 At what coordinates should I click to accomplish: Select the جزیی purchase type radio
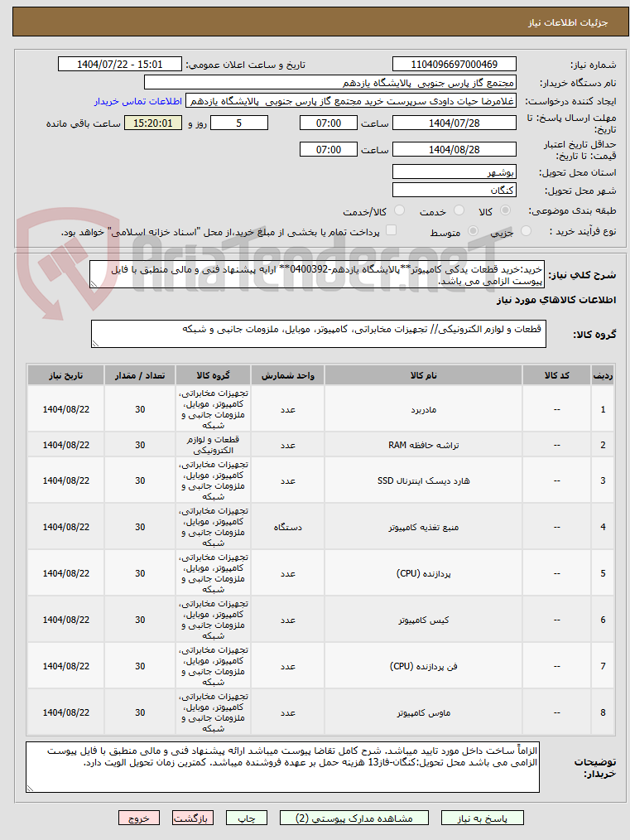[x=527, y=231]
